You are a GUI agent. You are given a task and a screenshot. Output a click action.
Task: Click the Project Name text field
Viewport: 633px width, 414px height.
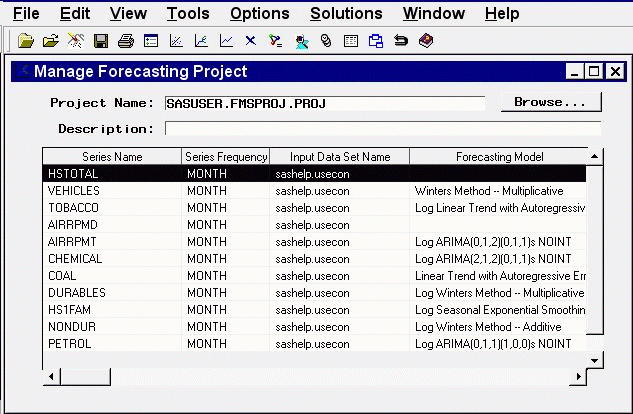pos(324,103)
